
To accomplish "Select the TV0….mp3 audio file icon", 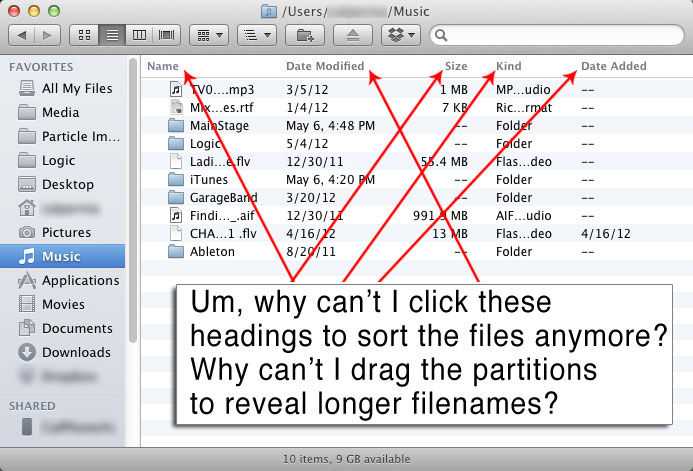I will click(x=176, y=89).
